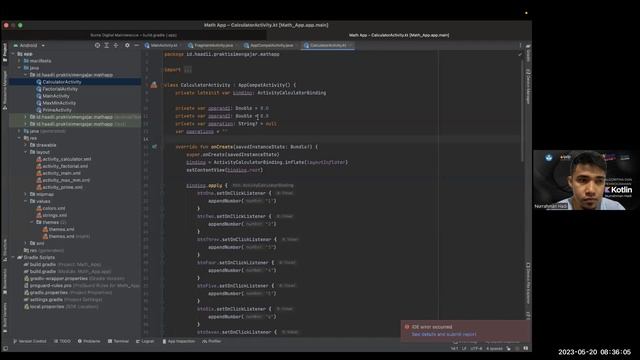The height and width of the screenshot is (360, 640).
Task: Collapse the values folder
Action: pyautogui.click(x=25, y=201)
